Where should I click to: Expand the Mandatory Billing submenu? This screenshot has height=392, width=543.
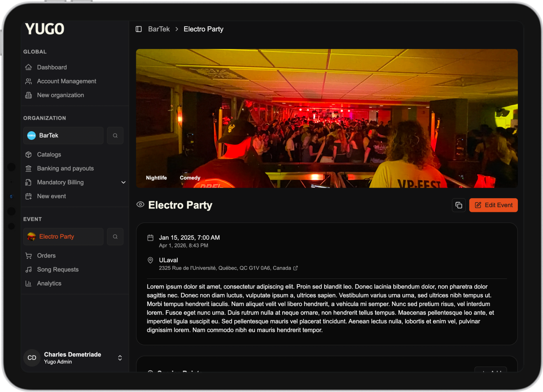(x=123, y=183)
